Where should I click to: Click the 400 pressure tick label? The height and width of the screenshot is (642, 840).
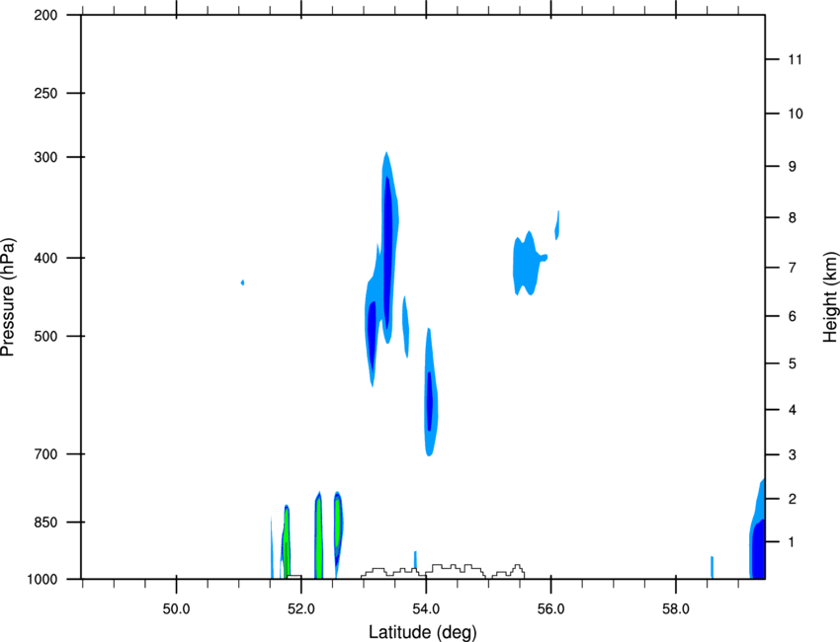[x=45, y=258]
